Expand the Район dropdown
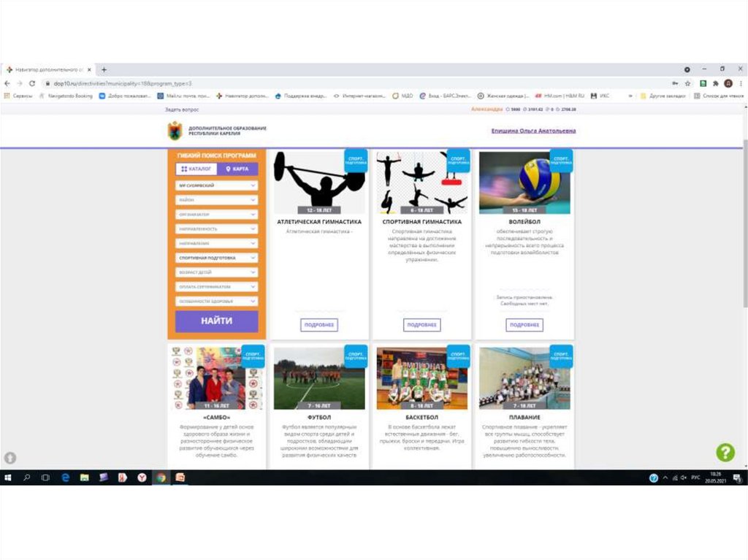The image size is (748, 560). coord(216,200)
